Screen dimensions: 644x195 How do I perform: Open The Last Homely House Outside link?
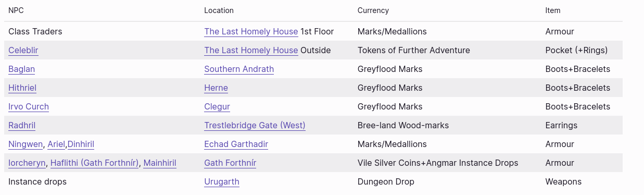[x=251, y=51]
